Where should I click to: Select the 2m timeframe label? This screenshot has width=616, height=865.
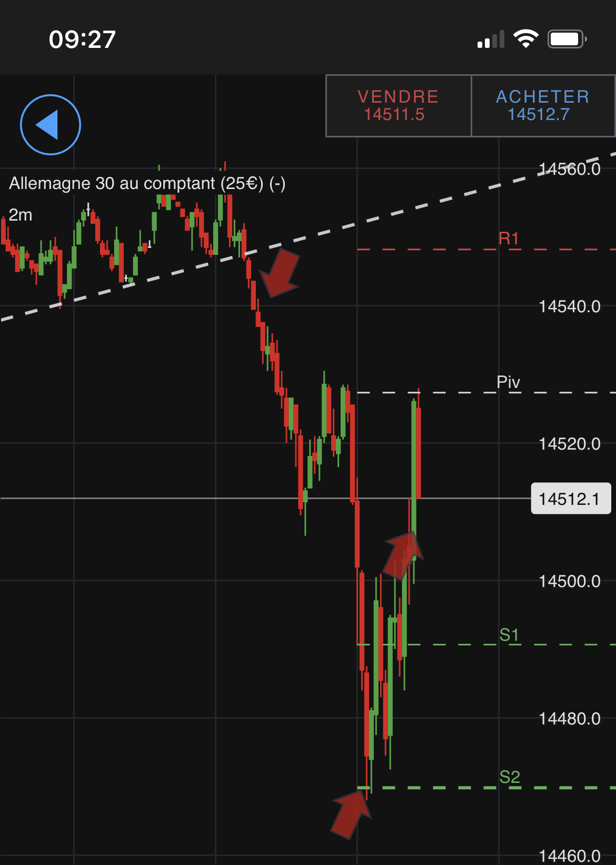coord(21,215)
